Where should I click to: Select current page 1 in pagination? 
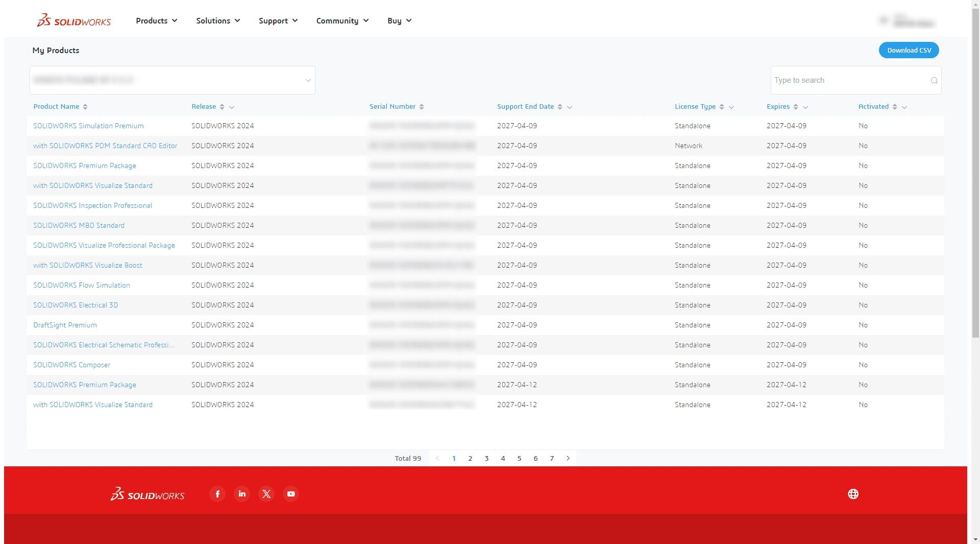[x=454, y=458]
